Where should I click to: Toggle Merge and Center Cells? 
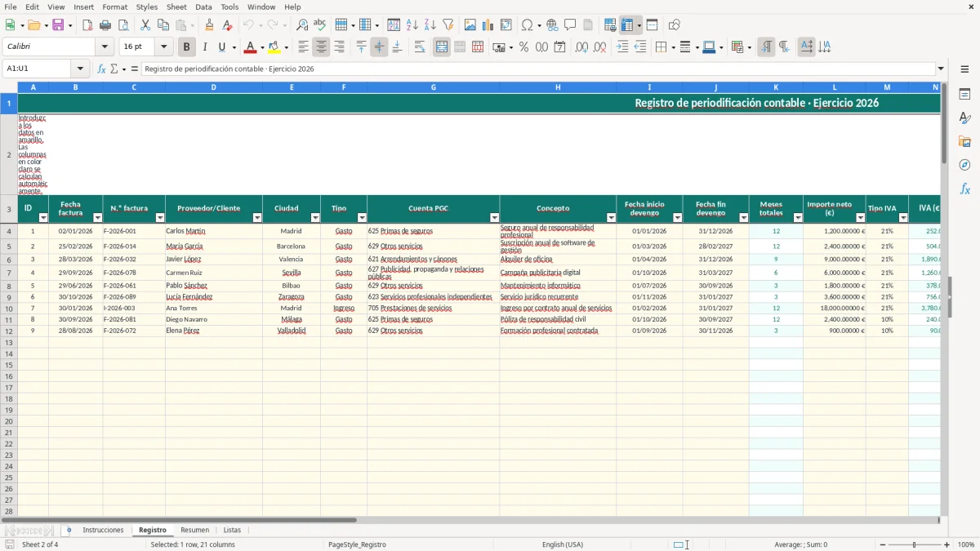point(442,47)
